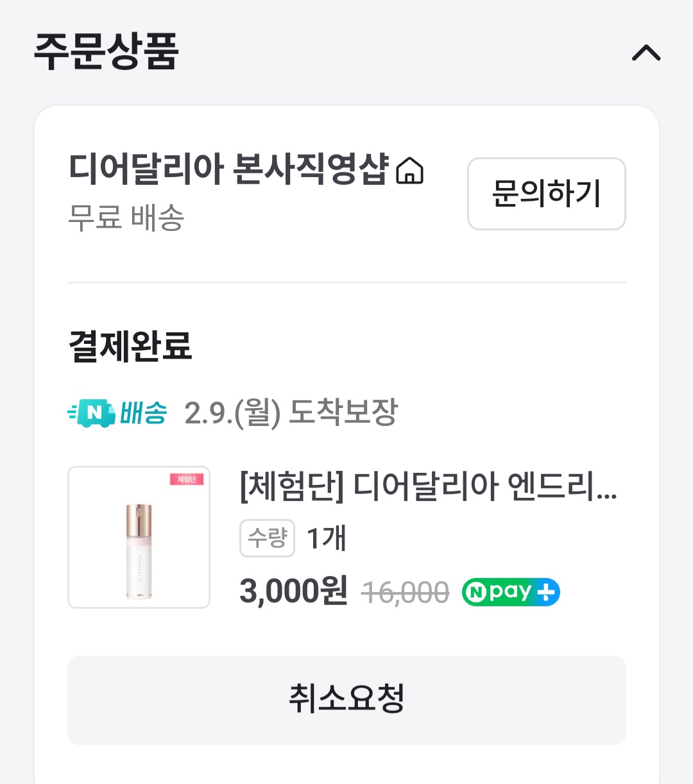Click the 3,000원 price
This screenshot has height=784, width=693.
click(293, 591)
